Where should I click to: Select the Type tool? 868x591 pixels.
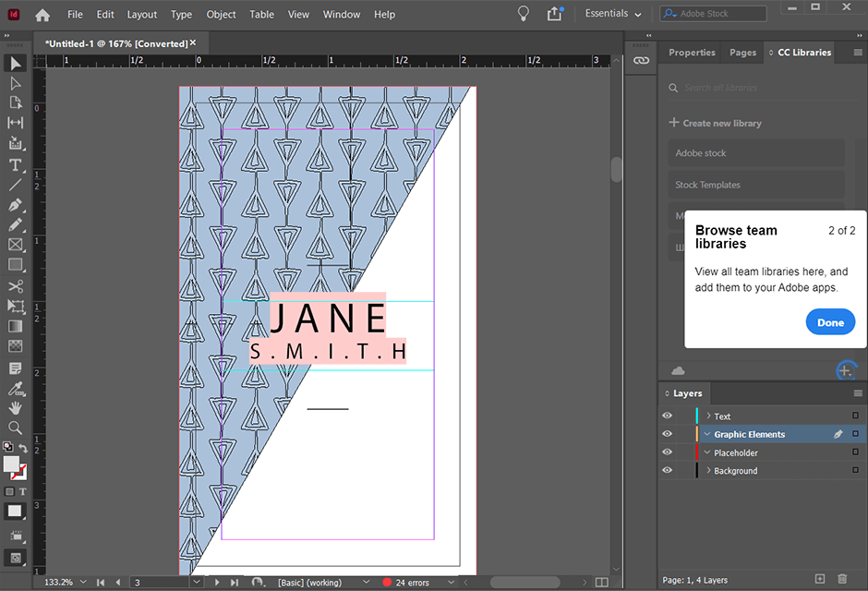coord(15,164)
